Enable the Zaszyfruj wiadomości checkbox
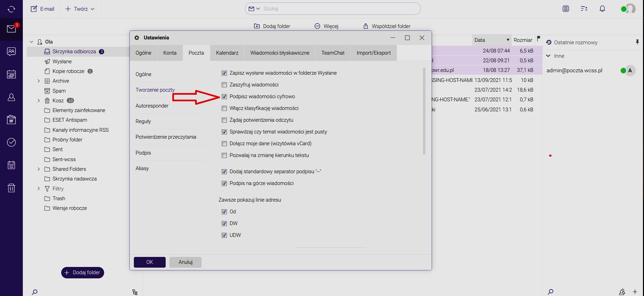644x296 pixels. coord(224,85)
